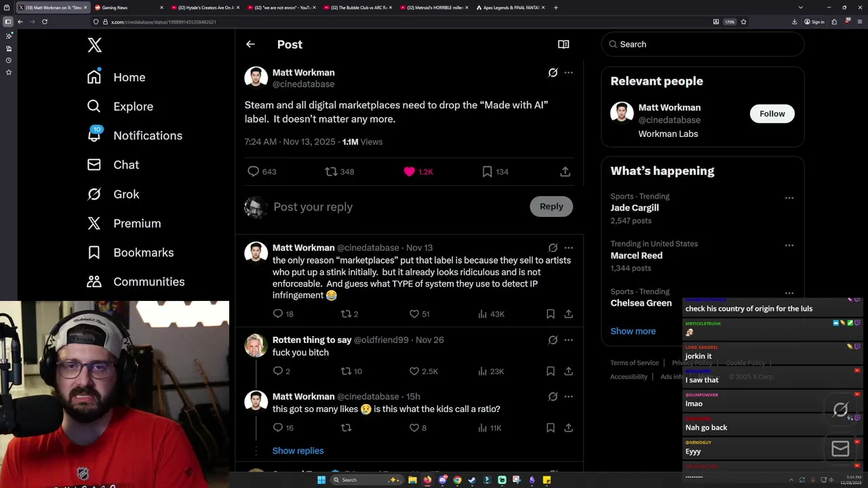Switch to the Apex Legends & FINAL FANTASY tab
This screenshot has width=868, height=488.
pos(510,7)
